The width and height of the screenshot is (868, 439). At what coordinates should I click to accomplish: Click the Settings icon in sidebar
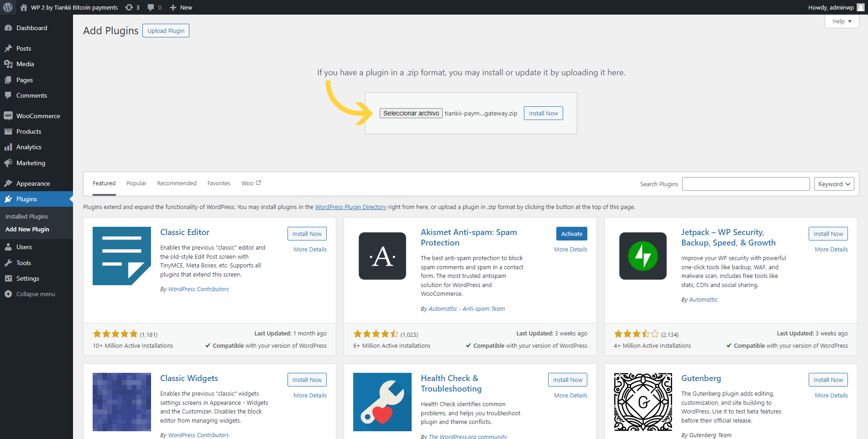pos(8,278)
